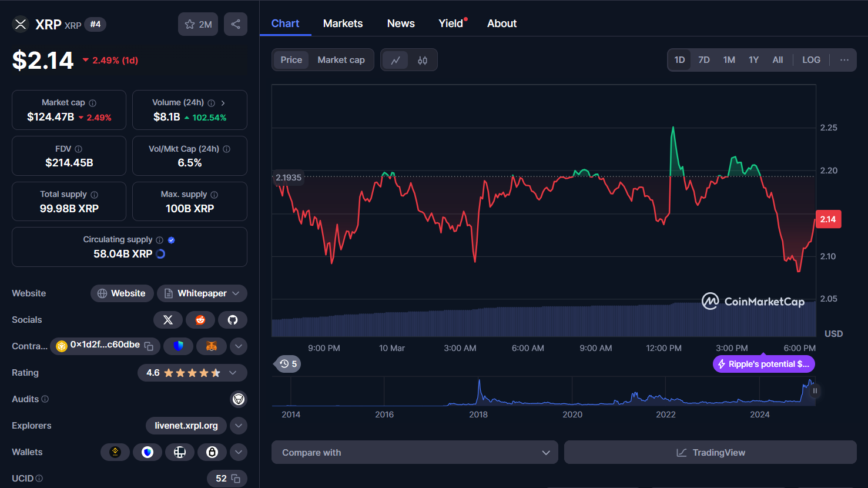Screen dimensions: 868x488
Task: Switch chart to line view
Action: [396, 60]
